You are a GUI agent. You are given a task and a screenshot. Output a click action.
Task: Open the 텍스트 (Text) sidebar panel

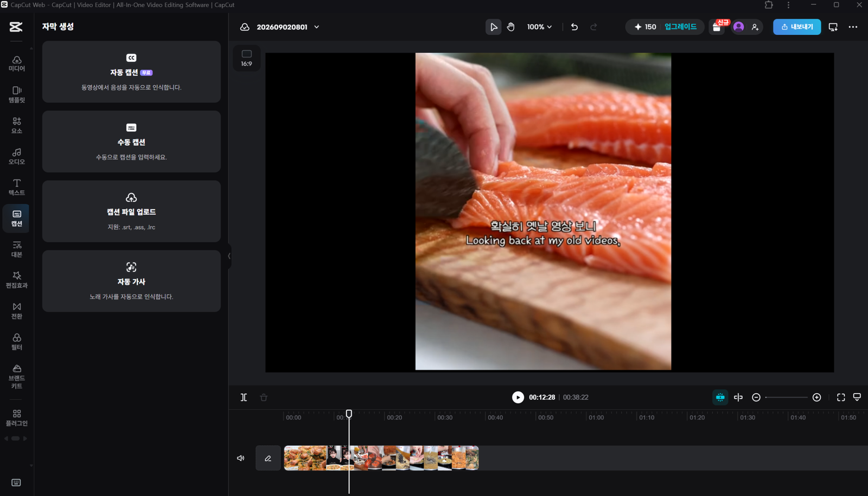click(x=17, y=187)
